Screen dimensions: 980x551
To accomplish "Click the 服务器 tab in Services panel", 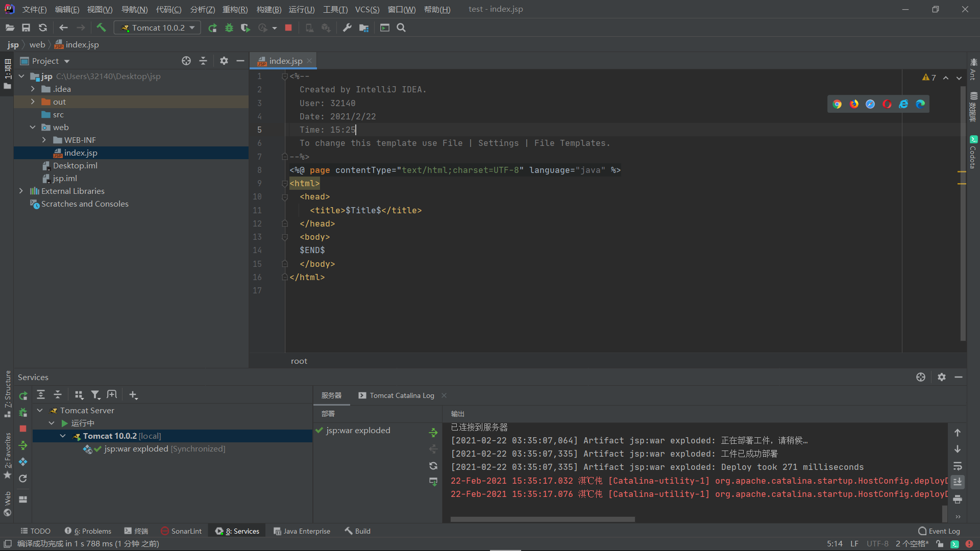I will click(x=332, y=395).
